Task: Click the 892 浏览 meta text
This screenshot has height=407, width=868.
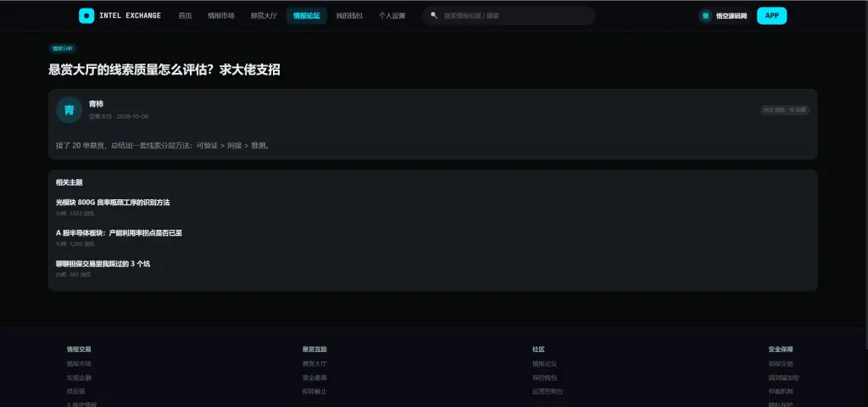Action: (74, 275)
